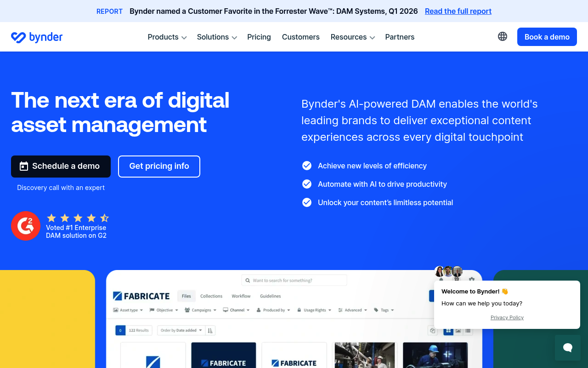Click the 122 Results label

click(x=139, y=330)
